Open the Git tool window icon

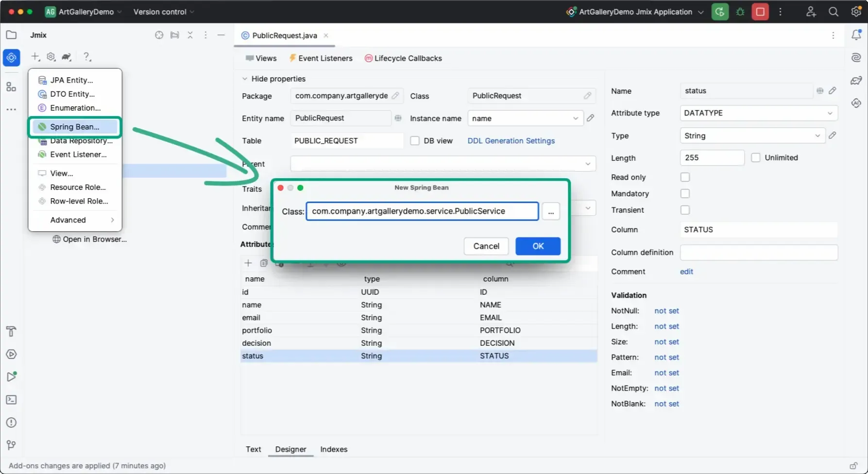coord(11,445)
